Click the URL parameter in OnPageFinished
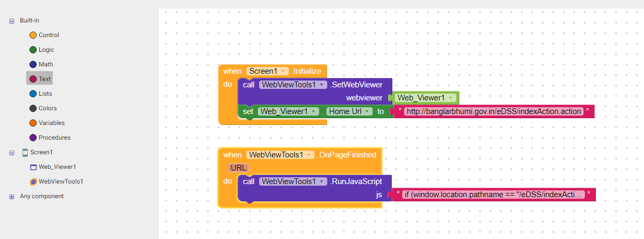Viewport: 644px width, 239px height. click(x=238, y=168)
